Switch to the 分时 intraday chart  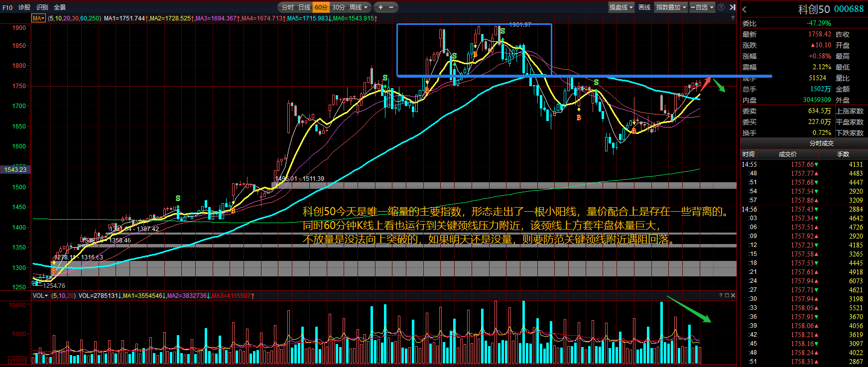click(x=288, y=7)
